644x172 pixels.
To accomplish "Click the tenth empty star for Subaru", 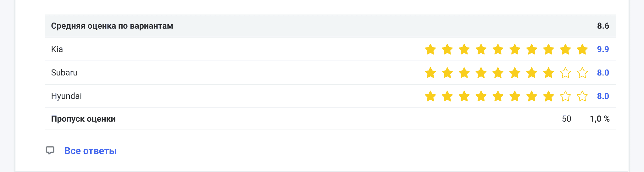I will pos(582,73).
